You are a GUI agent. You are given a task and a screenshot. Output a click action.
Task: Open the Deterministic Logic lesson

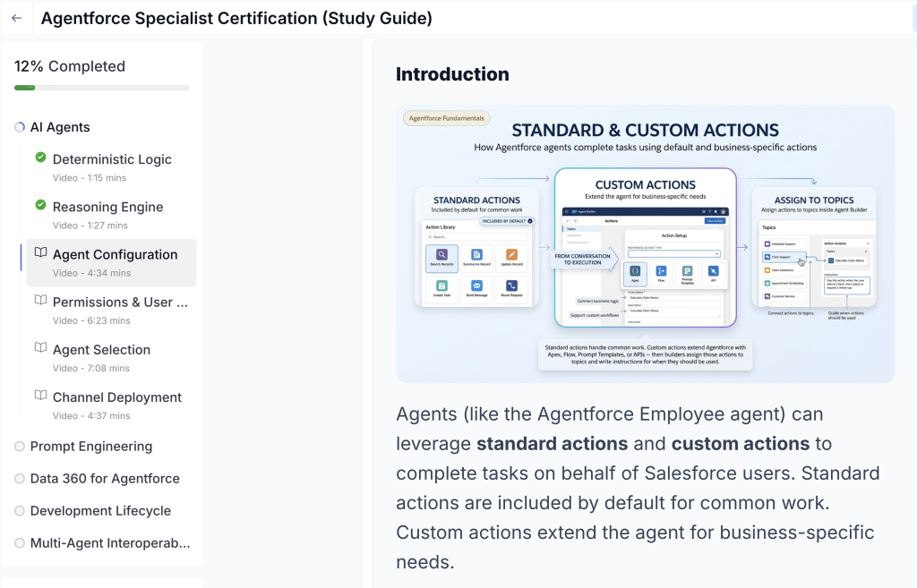[x=111, y=167]
